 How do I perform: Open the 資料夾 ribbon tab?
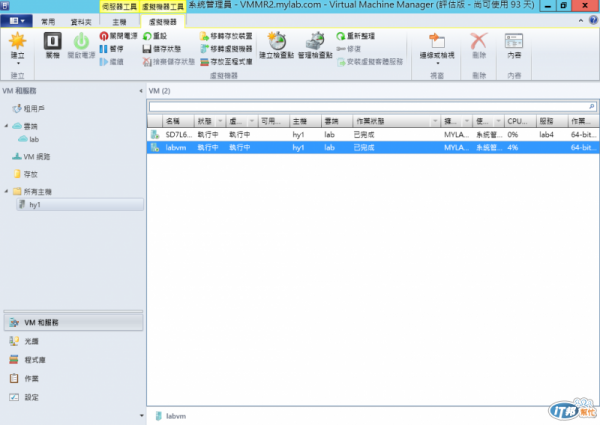81,22
